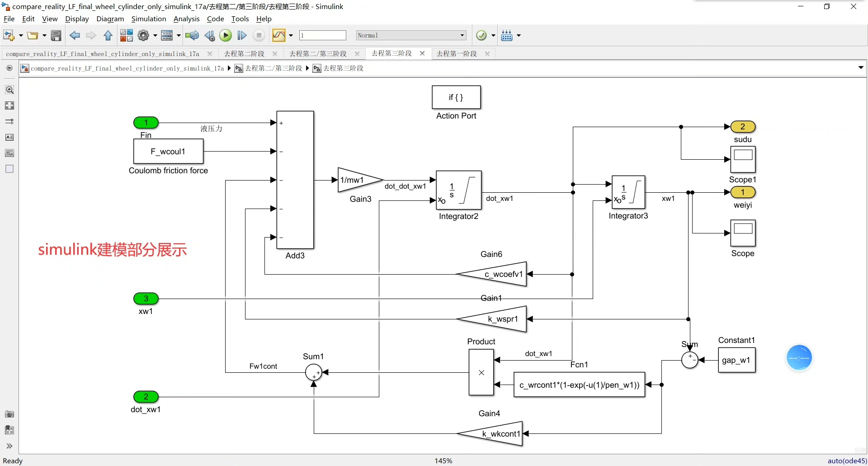Click the Forward navigation arrow
Viewport: 868px width, 466px height.
coord(91,35)
